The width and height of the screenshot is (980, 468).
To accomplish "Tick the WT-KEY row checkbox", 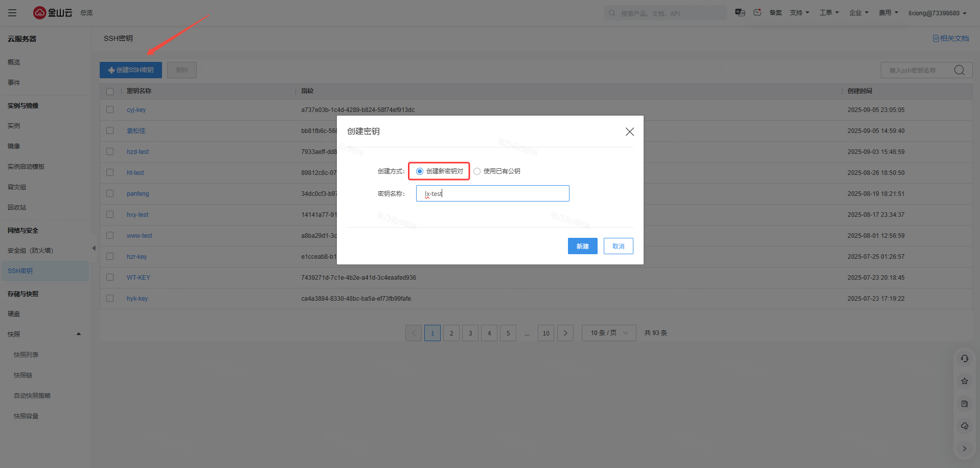I will [x=110, y=277].
